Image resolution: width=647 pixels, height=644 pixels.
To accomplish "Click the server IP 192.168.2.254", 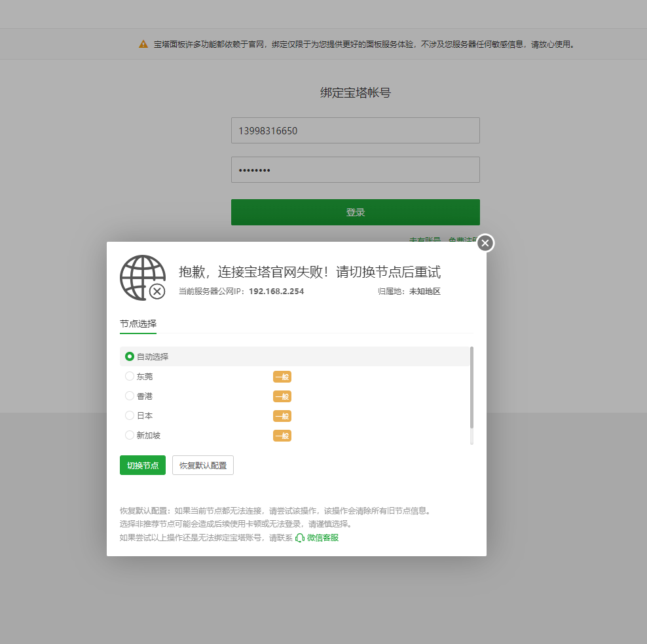I will pyautogui.click(x=276, y=292).
